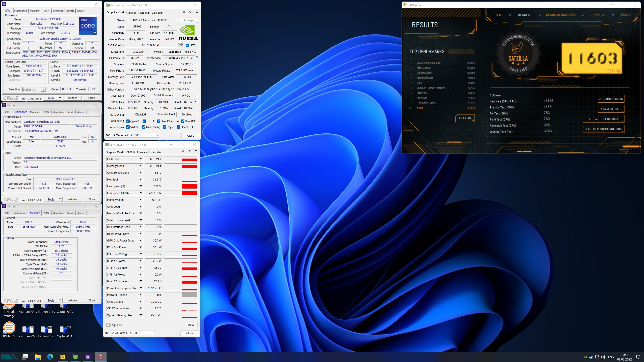Screen dimensions: 644x362
Task: Toggle the UEFI checkbox in GPU-Z
Action: [x=187, y=45]
